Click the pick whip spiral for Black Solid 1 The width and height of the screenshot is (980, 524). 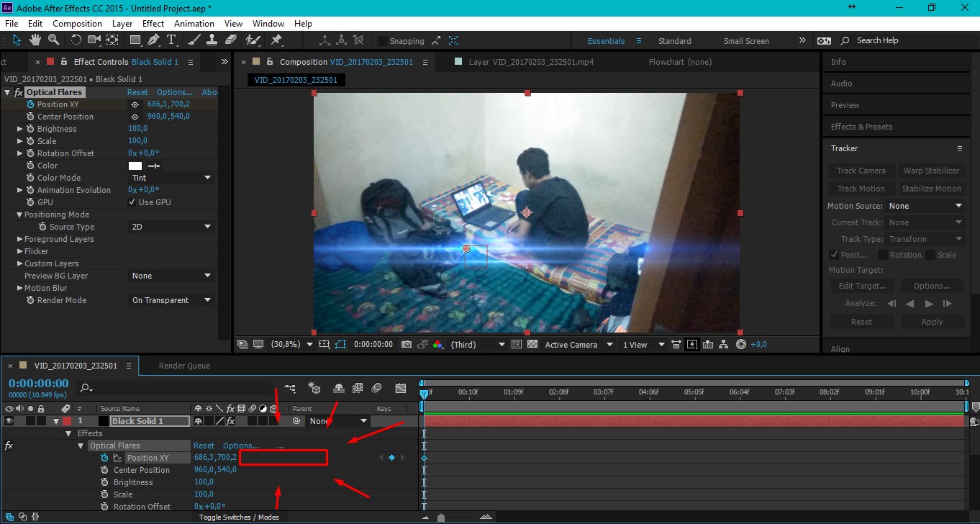click(296, 421)
